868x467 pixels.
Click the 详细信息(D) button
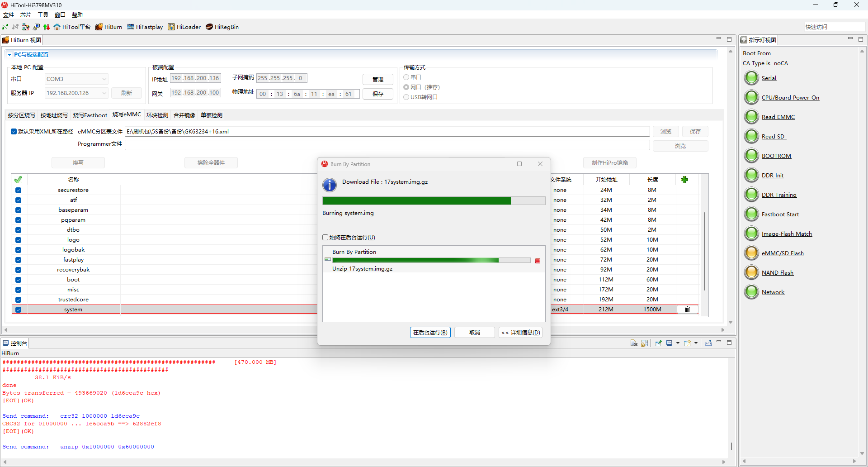pos(521,333)
